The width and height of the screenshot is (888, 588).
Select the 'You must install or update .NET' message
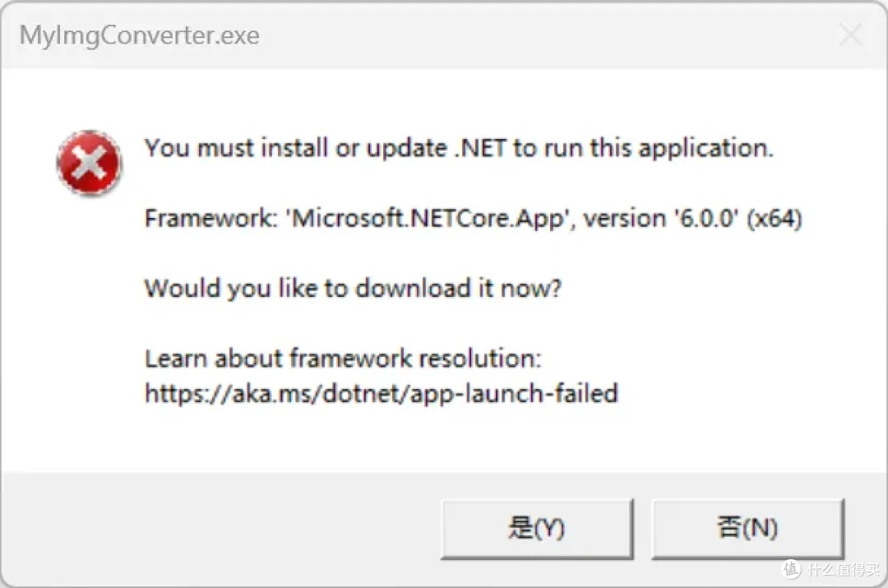click(459, 148)
